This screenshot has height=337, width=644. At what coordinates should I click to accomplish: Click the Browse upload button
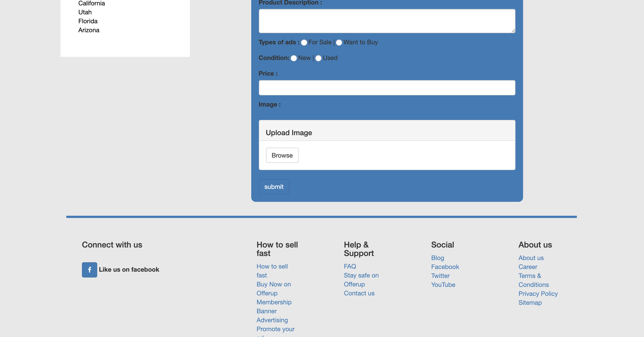[x=282, y=155]
